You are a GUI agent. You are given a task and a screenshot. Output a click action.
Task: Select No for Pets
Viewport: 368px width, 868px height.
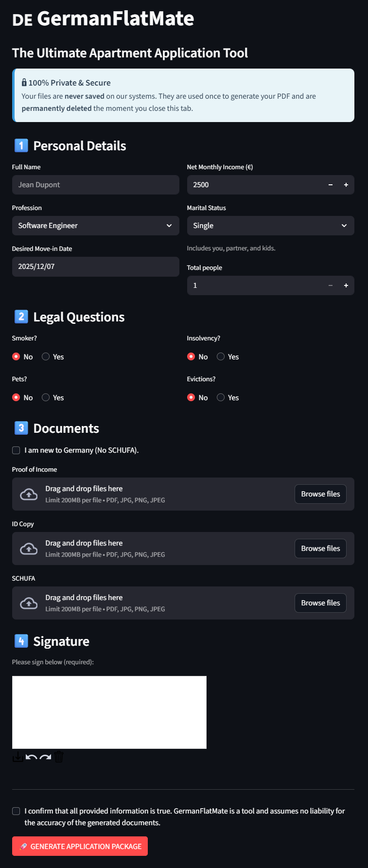point(22,398)
